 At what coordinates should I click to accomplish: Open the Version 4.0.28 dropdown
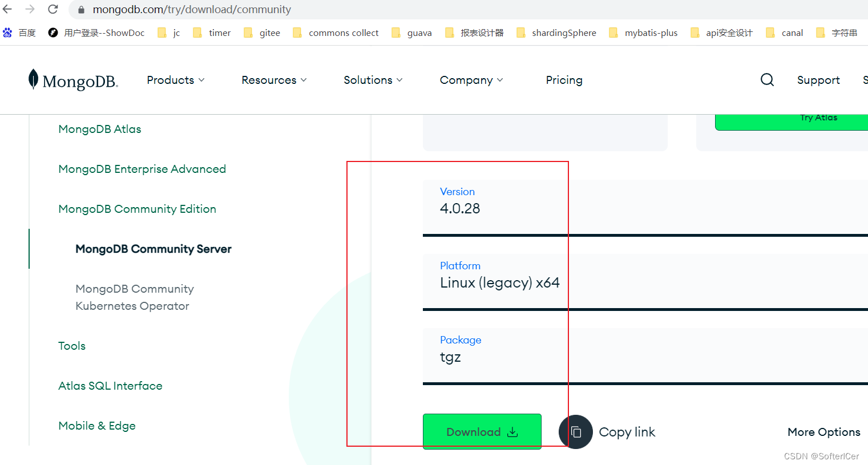pyautogui.click(x=645, y=208)
